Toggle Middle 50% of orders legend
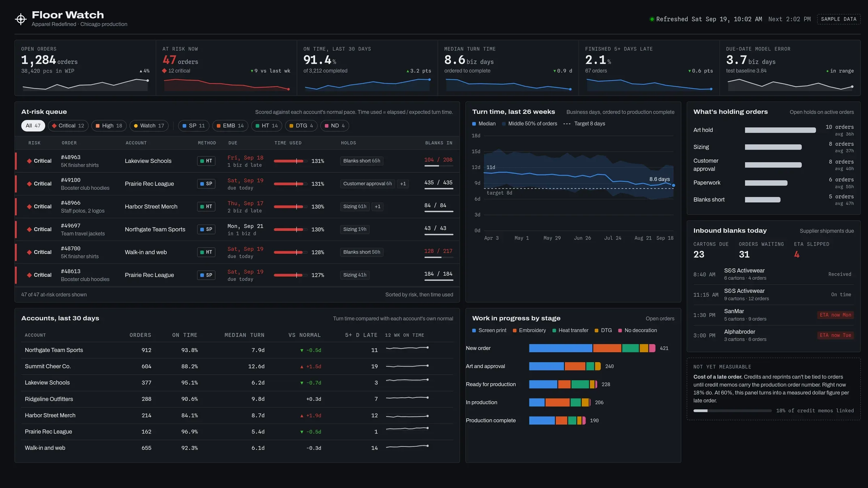Viewport: 868px width, 488px height. coord(529,124)
